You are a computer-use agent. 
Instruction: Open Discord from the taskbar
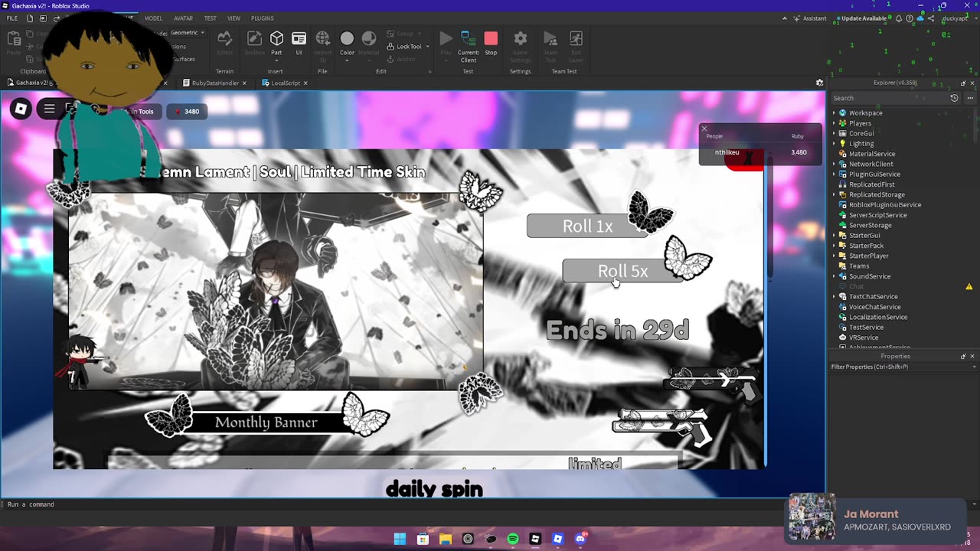tap(580, 539)
